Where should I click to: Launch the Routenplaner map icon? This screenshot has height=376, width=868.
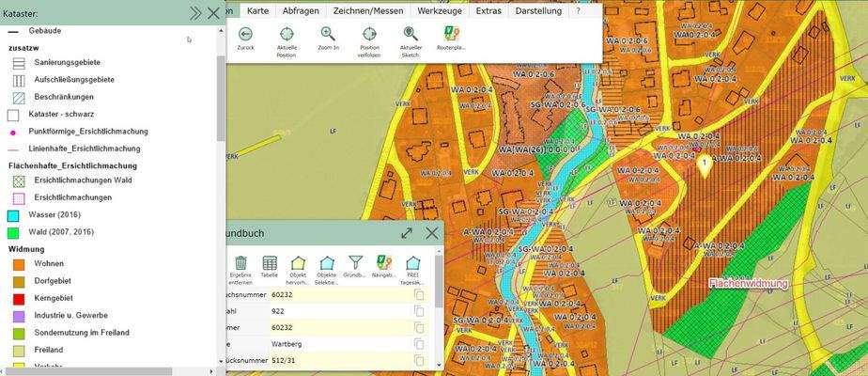coord(451,34)
